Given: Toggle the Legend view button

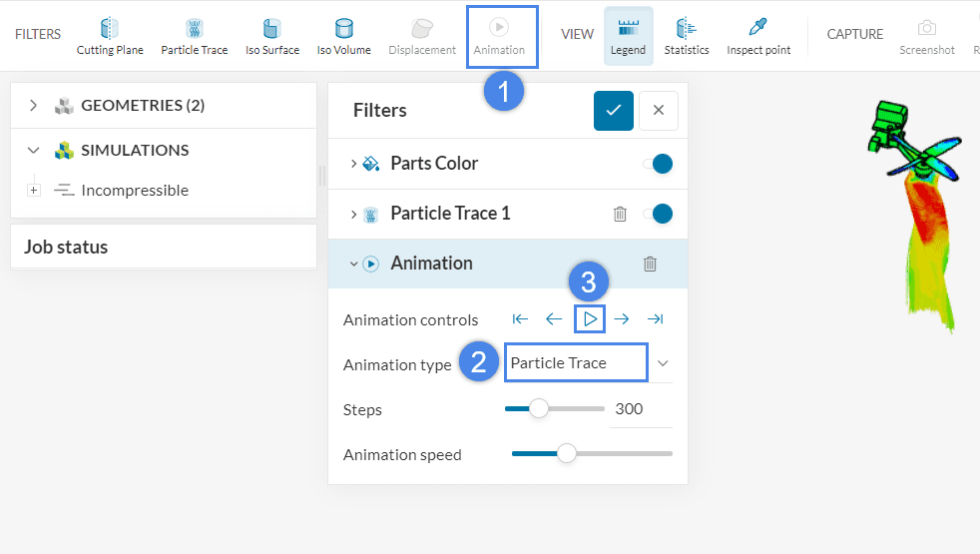Looking at the screenshot, I should (628, 36).
